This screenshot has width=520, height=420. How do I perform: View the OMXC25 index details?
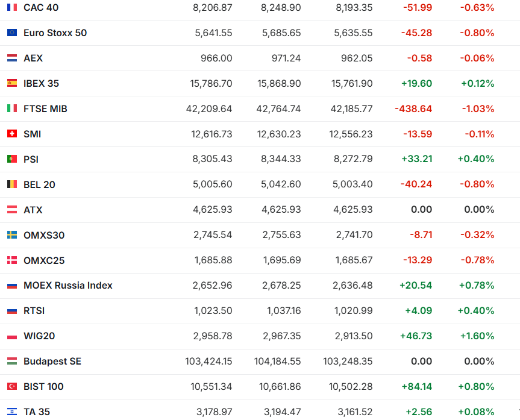click(x=44, y=260)
